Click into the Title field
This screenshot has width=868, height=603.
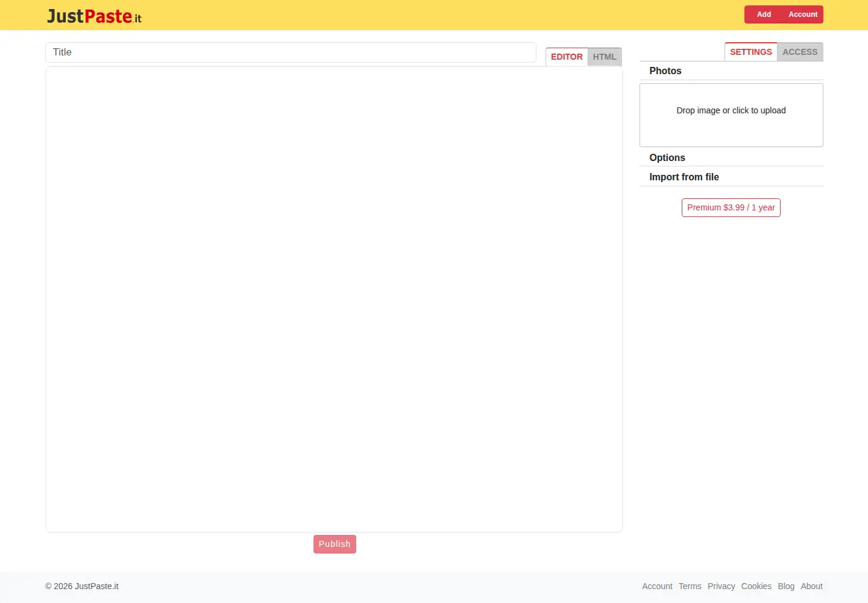291,52
